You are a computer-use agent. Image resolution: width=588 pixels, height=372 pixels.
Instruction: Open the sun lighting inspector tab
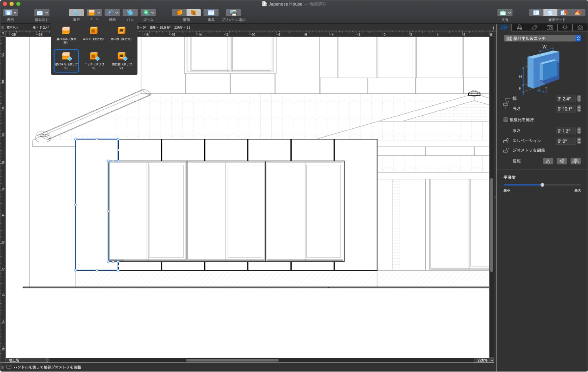[565, 27]
